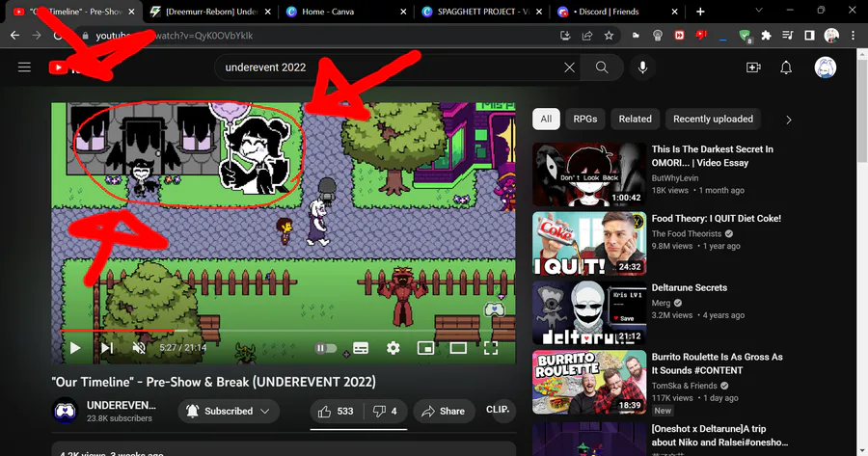Open the Chrome profile avatar

pyautogui.click(x=831, y=36)
